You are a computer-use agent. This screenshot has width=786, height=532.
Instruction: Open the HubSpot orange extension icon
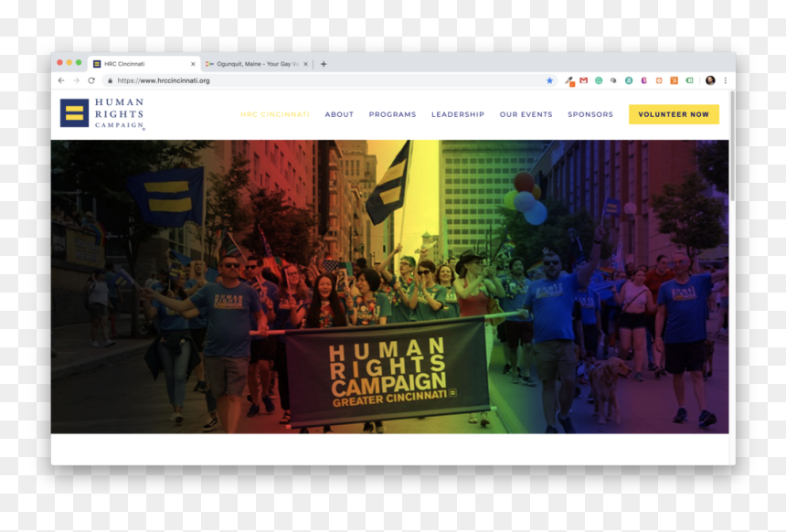(x=674, y=80)
